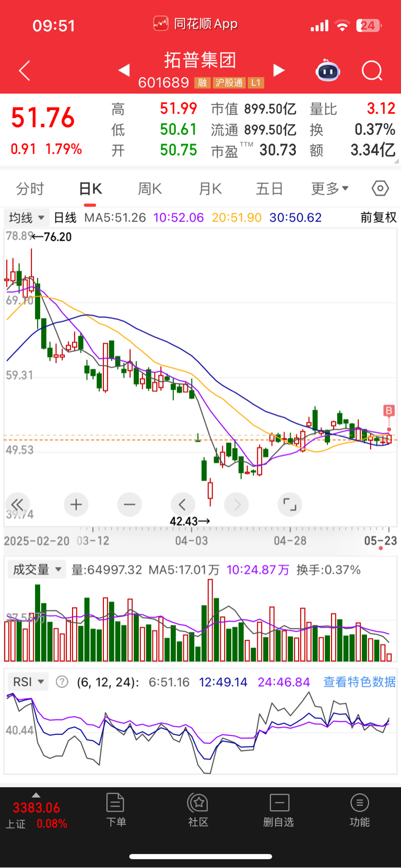Tap the 04-28 date label
The width and height of the screenshot is (401, 868).
coord(290,541)
